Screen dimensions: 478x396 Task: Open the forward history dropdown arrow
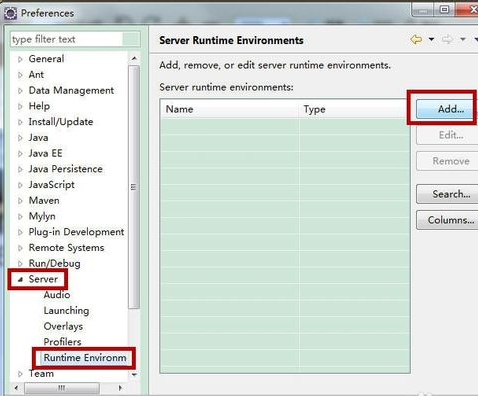coord(463,40)
